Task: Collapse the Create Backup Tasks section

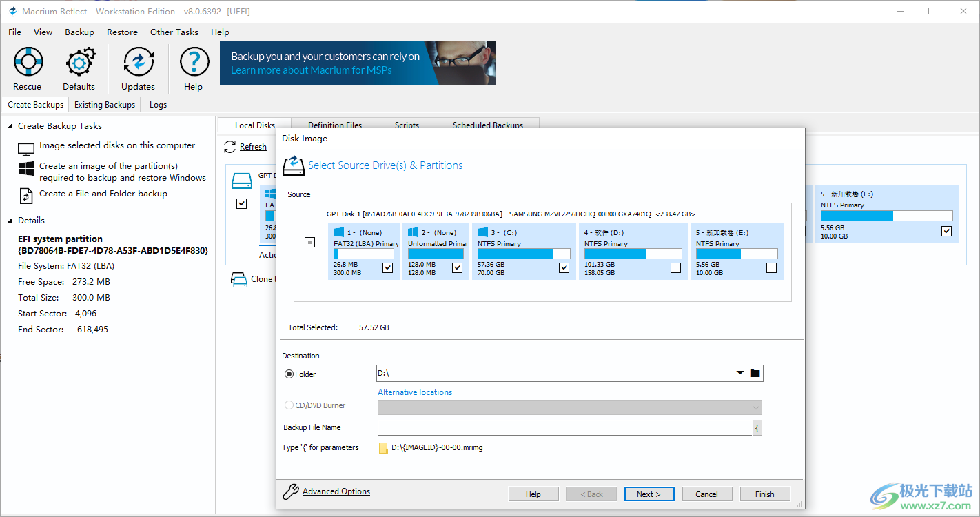Action: [10, 126]
